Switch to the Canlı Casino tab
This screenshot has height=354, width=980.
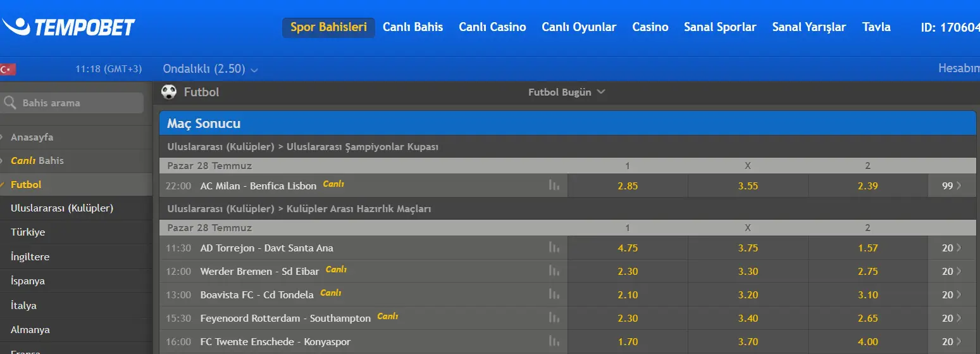pos(492,27)
